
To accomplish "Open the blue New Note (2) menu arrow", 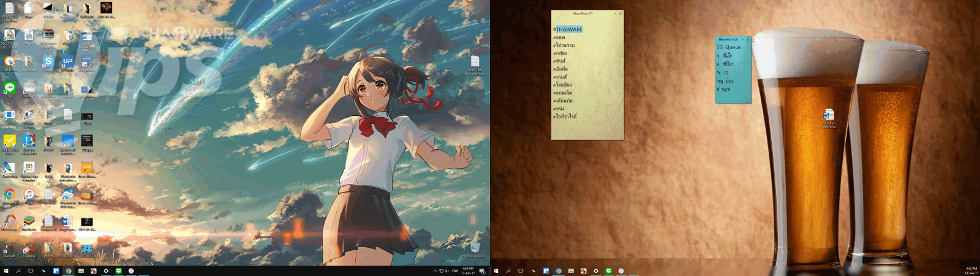I will click(x=742, y=39).
